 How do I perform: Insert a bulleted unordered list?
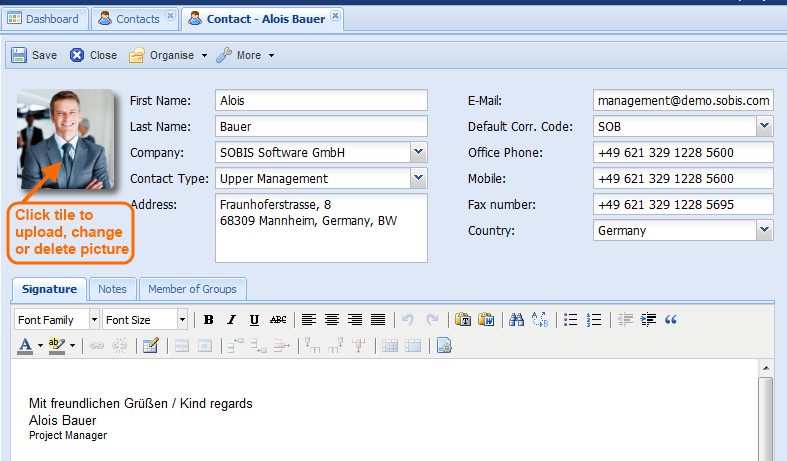(x=571, y=320)
